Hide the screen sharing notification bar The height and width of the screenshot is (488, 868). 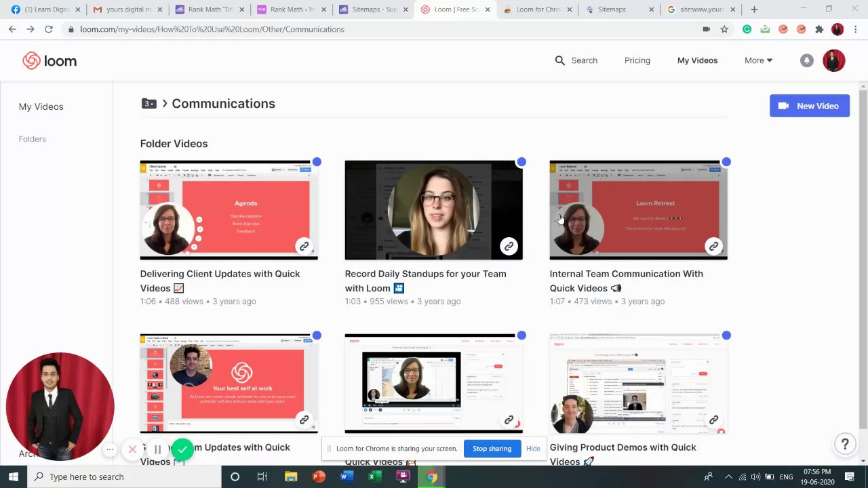[533, 449]
